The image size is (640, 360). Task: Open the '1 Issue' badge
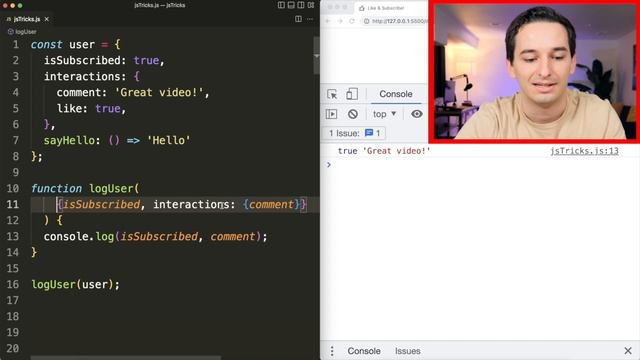pyautogui.click(x=354, y=133)
